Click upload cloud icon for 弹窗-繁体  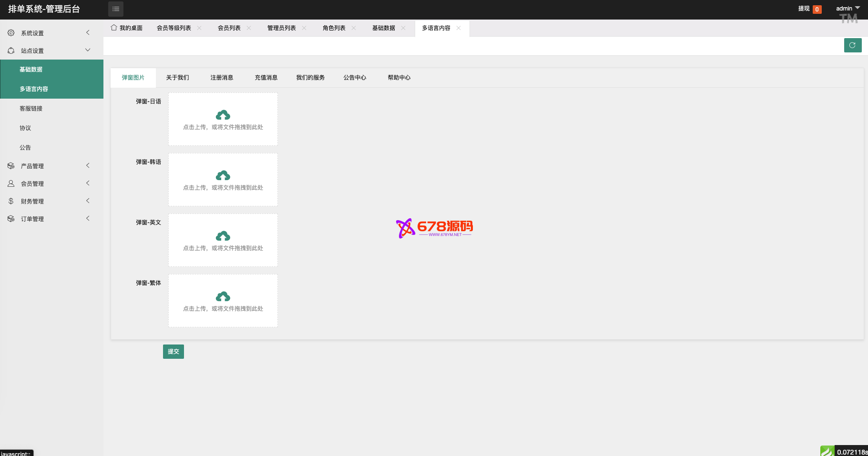[223, 297]
